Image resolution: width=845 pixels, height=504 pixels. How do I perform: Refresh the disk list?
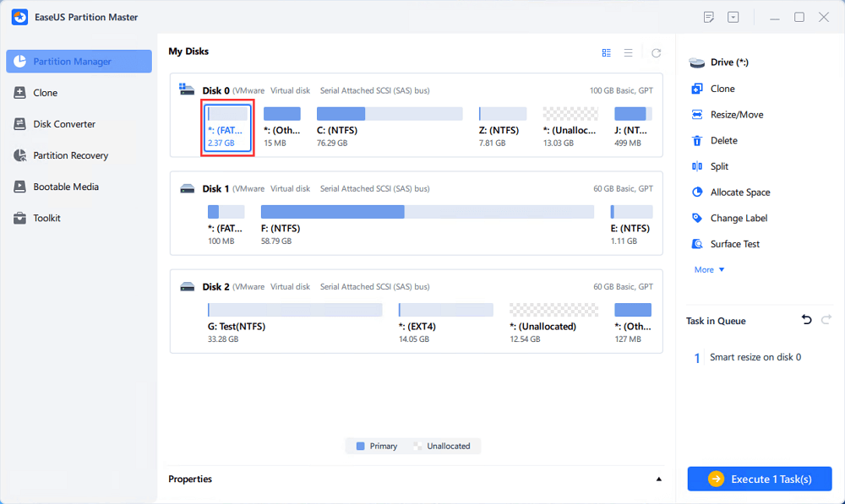(x=656, y=53)
